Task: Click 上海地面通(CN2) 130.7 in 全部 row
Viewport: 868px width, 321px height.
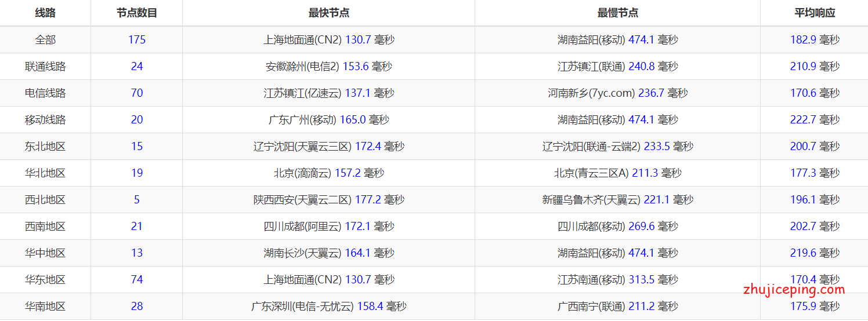Action: coord(329,40)
